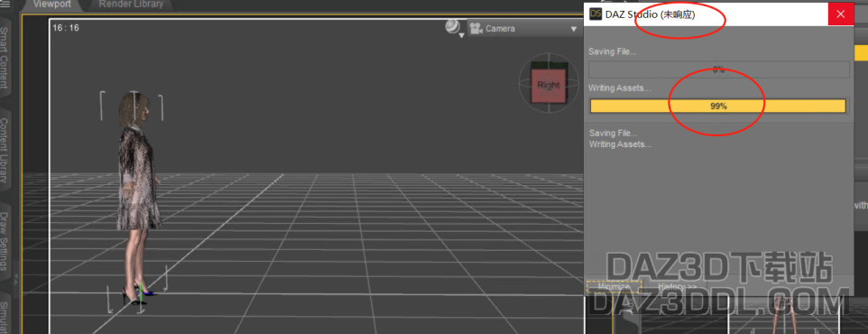Expand the Camera selection dropdown arrow
868x334 pixels.
(574, 29)
